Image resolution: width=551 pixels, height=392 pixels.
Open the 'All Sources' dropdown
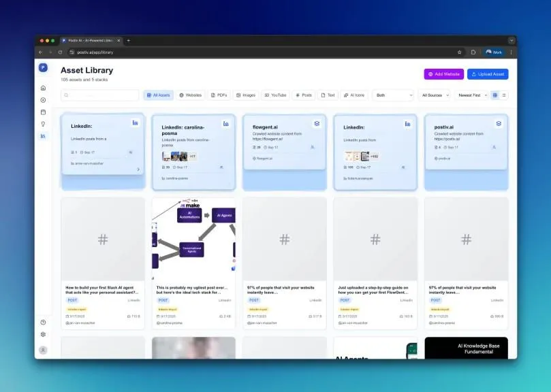(435, 95)
